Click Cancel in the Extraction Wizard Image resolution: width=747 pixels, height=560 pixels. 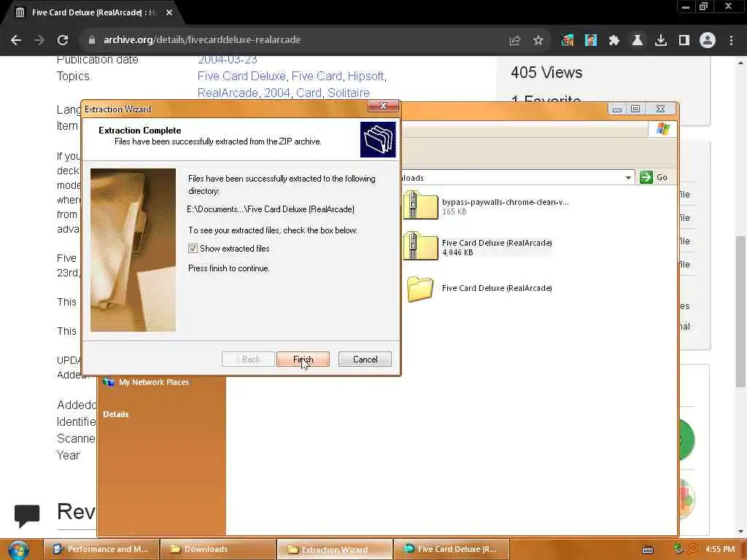pos(365,359)
